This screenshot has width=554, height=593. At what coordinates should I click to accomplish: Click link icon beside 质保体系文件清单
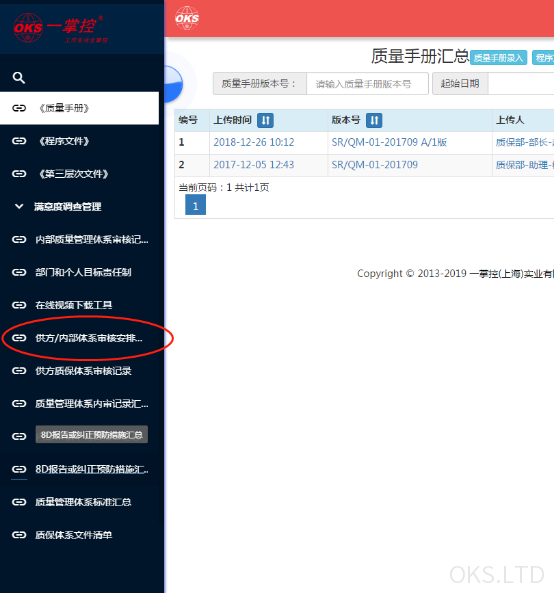19,535
